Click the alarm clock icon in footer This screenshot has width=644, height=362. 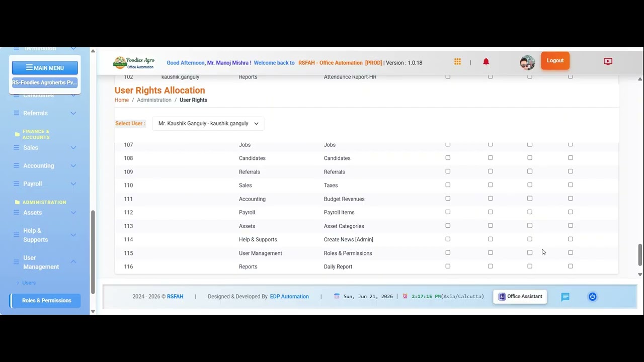(405, 296)
